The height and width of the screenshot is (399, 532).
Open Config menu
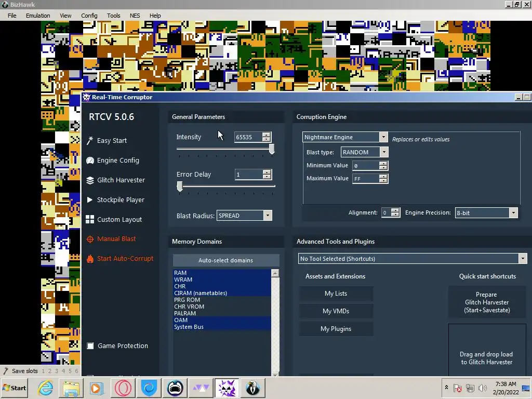[x=89, y=16]
